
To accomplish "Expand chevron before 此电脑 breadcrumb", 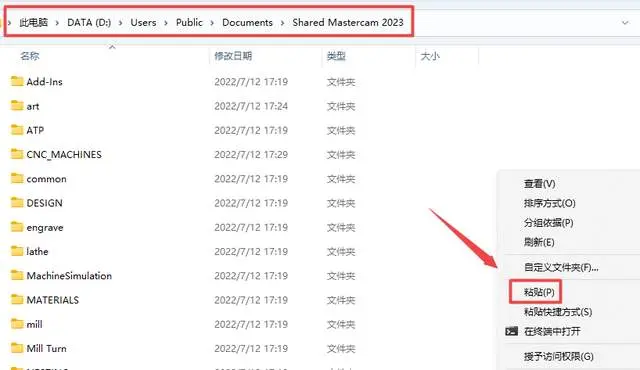I will click(x=9, y=23).
